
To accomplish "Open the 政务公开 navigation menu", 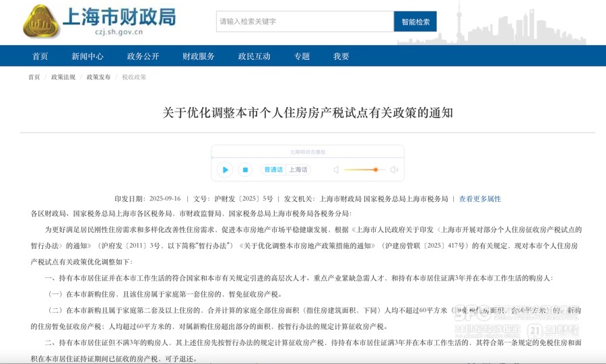I will coord(143,57).
